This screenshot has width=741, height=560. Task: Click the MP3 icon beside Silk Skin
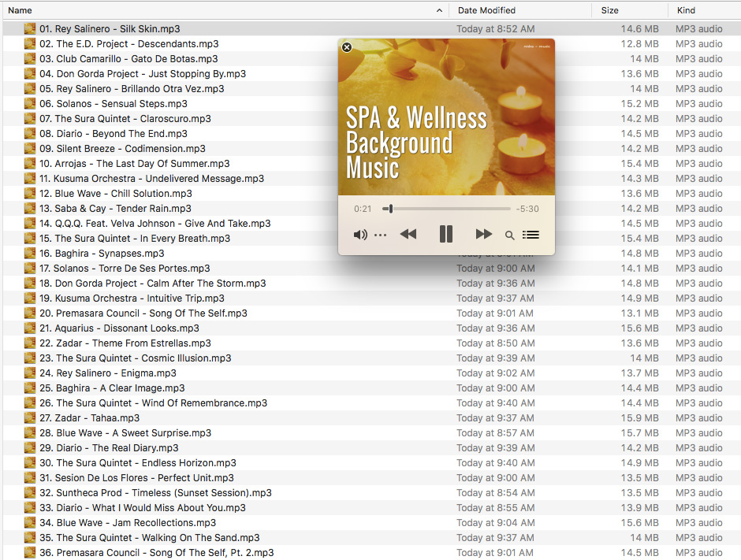29,28
